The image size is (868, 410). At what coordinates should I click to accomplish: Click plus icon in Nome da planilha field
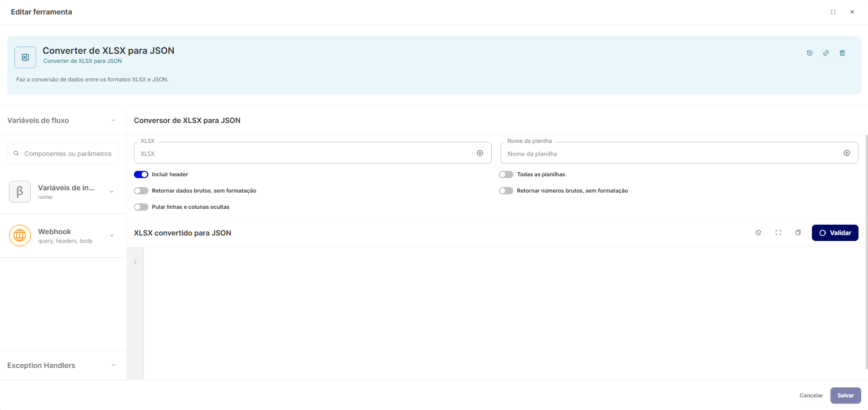pyautogui.click(x=847, y=153)
